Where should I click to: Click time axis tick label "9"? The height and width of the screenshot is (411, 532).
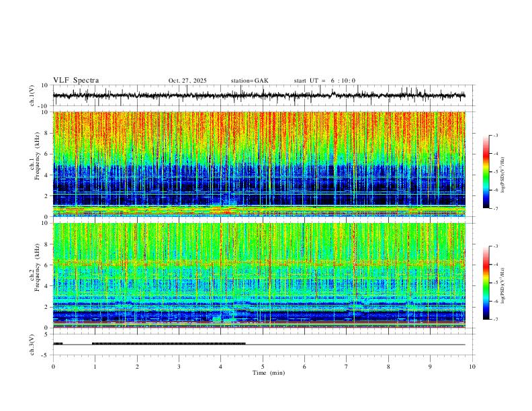430,367
